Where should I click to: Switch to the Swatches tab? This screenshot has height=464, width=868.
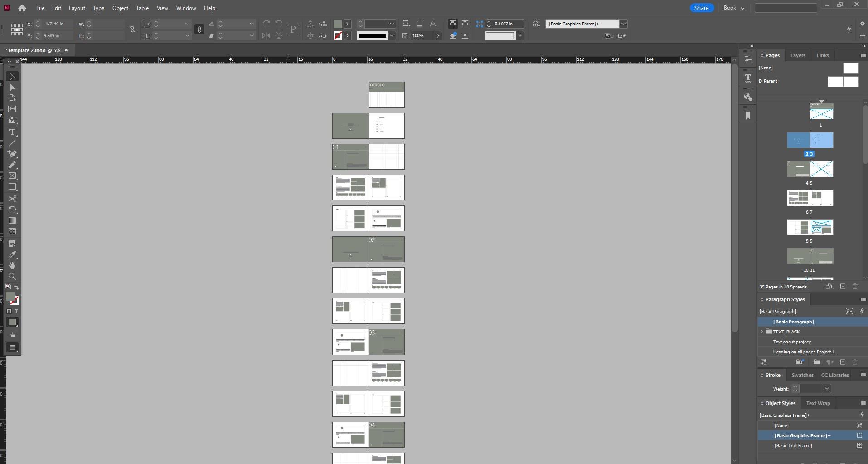click(802, 375)
